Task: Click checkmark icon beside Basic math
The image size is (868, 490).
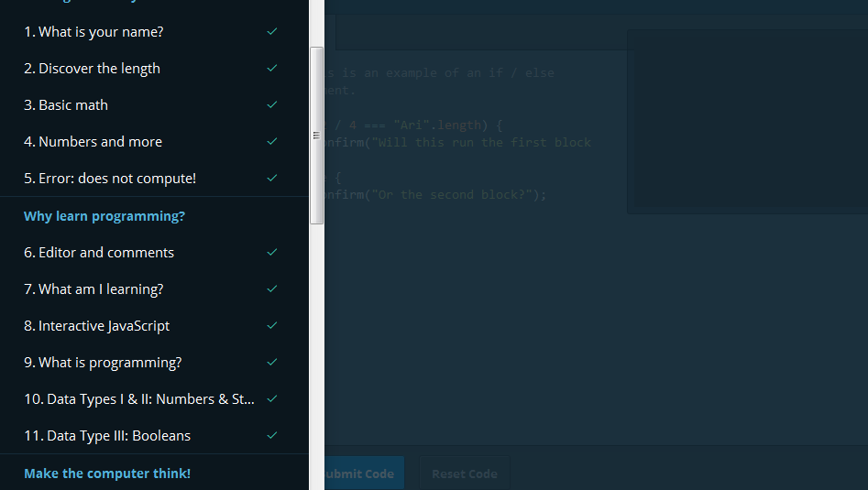Action: coord(272,104)
